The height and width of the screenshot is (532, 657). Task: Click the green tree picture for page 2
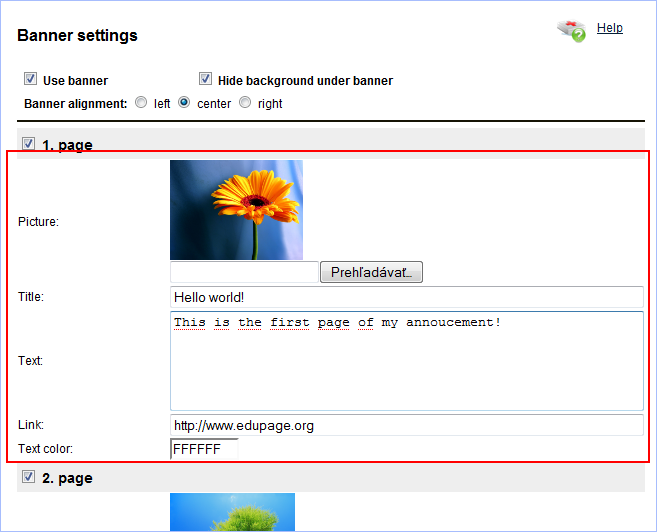[x=232, y=512]
